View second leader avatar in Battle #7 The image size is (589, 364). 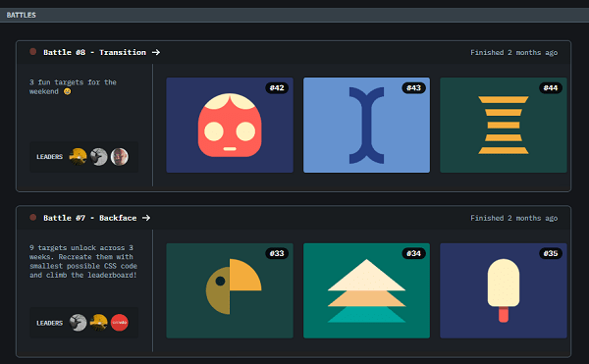(x=99, y=323)
